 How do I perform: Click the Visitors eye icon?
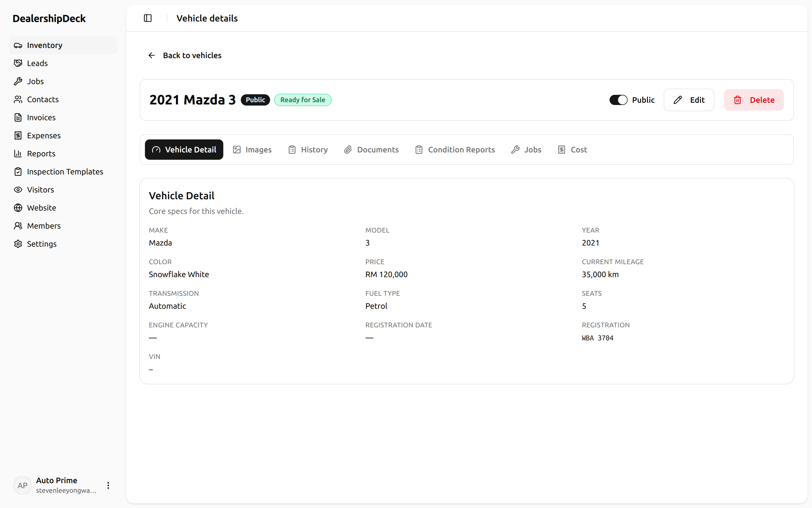pyautogui.click(x=18, y=190)
